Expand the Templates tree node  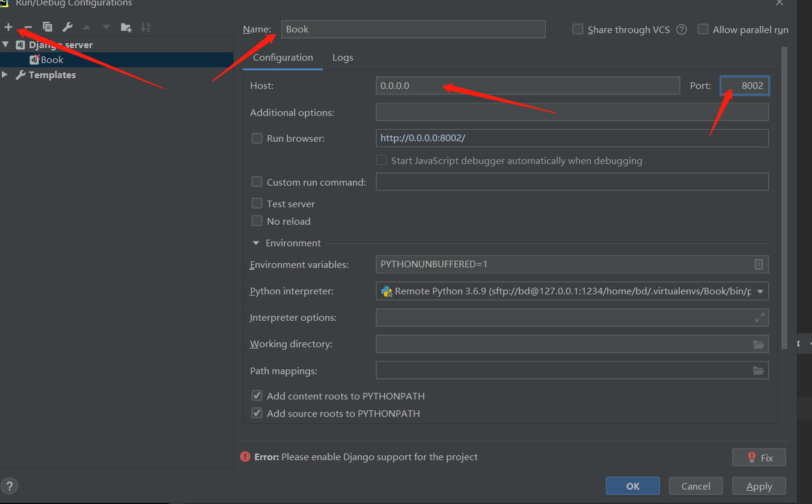tap(5, 74)
